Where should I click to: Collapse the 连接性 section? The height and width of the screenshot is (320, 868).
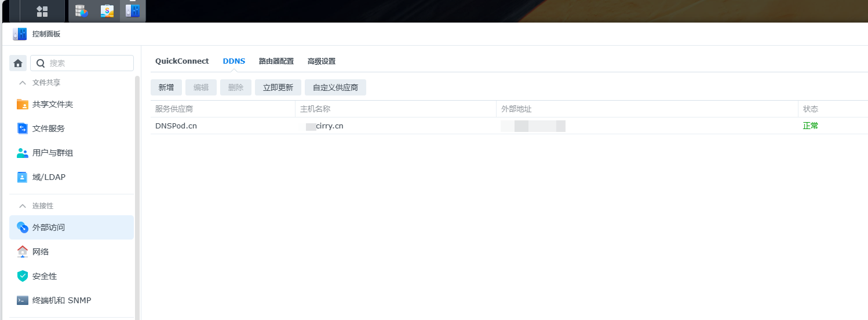pos(23,206)
